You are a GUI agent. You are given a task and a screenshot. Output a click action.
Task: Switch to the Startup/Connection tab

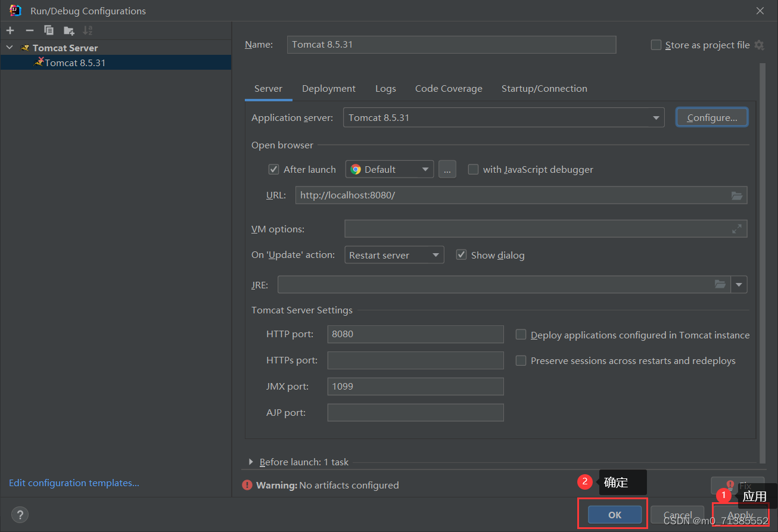[x=544, y=89]
